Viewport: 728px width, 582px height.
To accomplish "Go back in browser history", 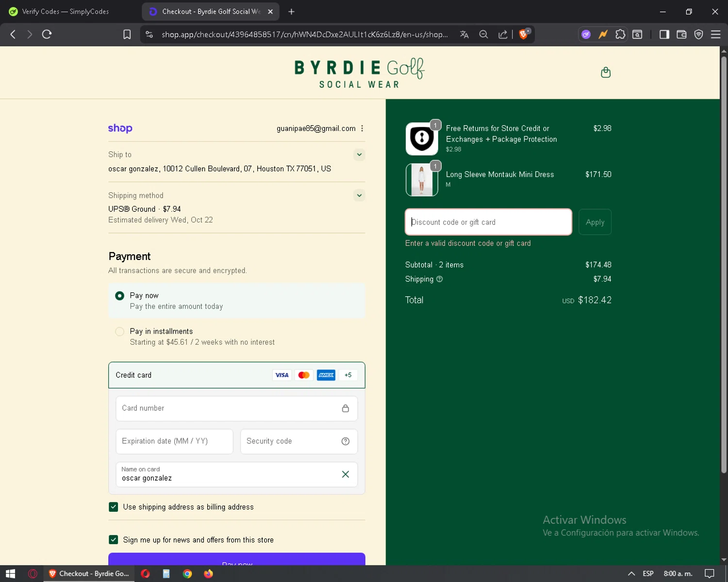I will [x=13, y=34].
